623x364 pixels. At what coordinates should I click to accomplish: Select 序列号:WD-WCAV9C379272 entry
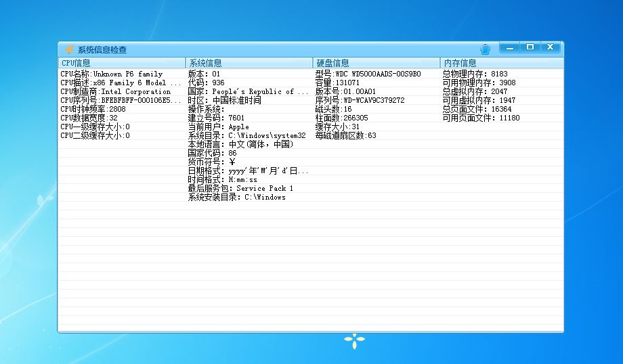tap(360, 100)
